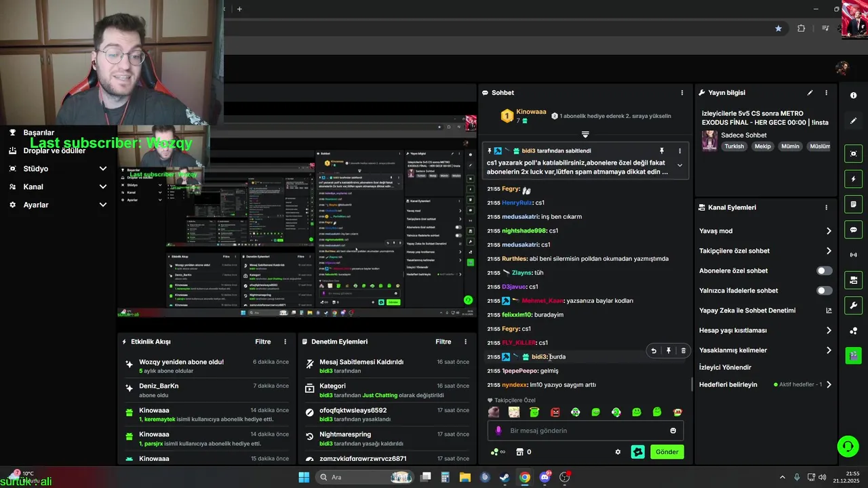868x488 pixels.
Task: Expand the Stüdyo menu chevron
Action: [x=103, y=169]
